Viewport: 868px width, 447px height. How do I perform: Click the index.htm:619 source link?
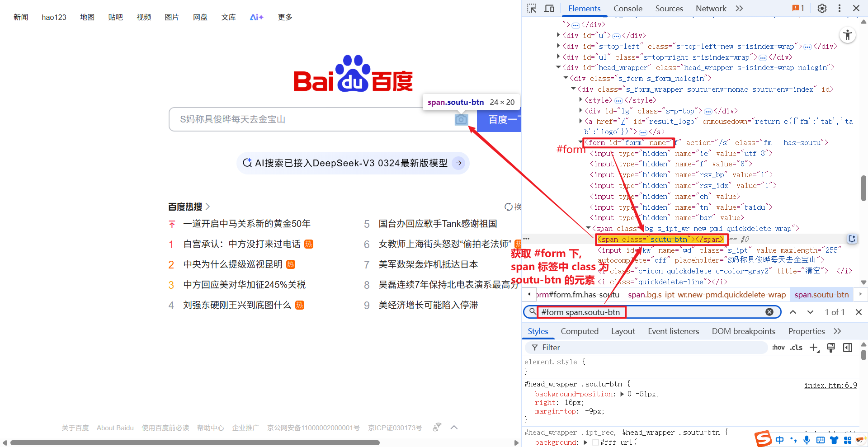point(830,385)
